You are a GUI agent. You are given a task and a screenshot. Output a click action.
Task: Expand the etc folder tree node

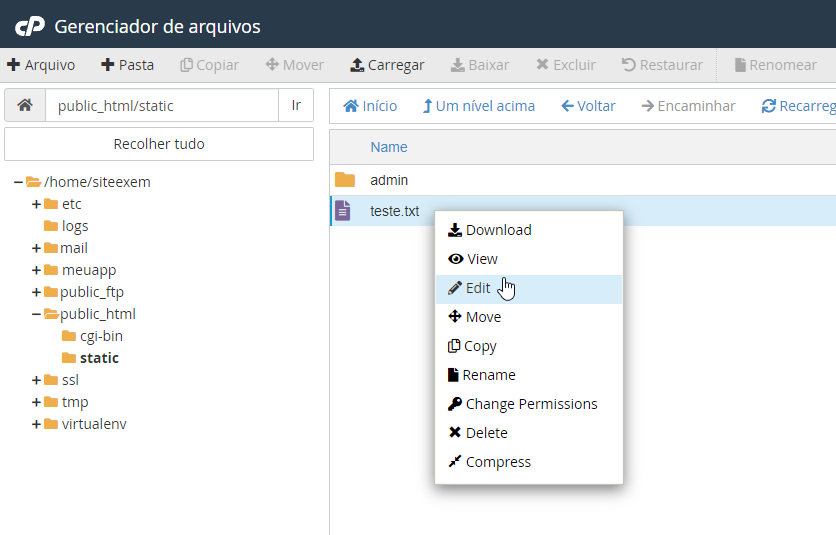(x=36, y=204)
